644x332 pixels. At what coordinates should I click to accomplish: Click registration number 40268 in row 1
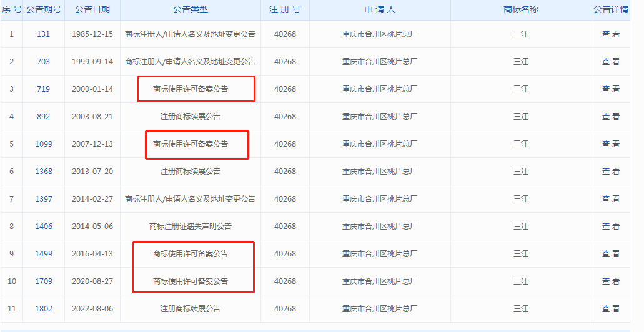285,34
